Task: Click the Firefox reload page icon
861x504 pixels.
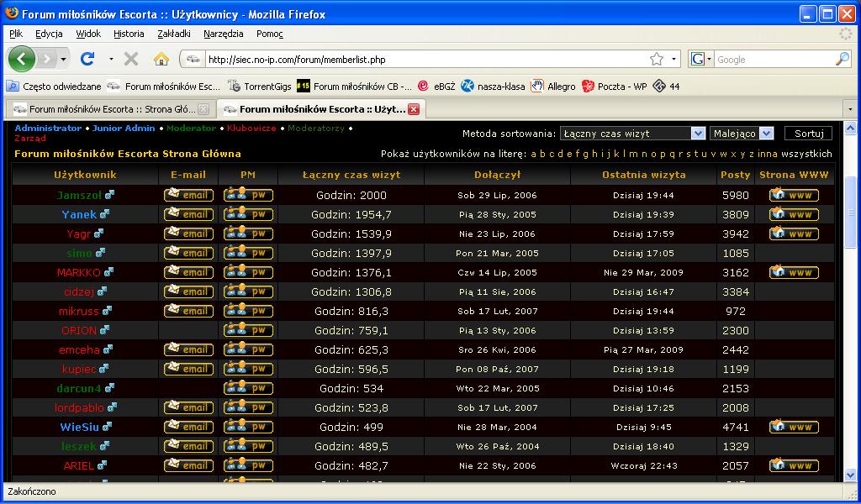Action: coord(87,59)
